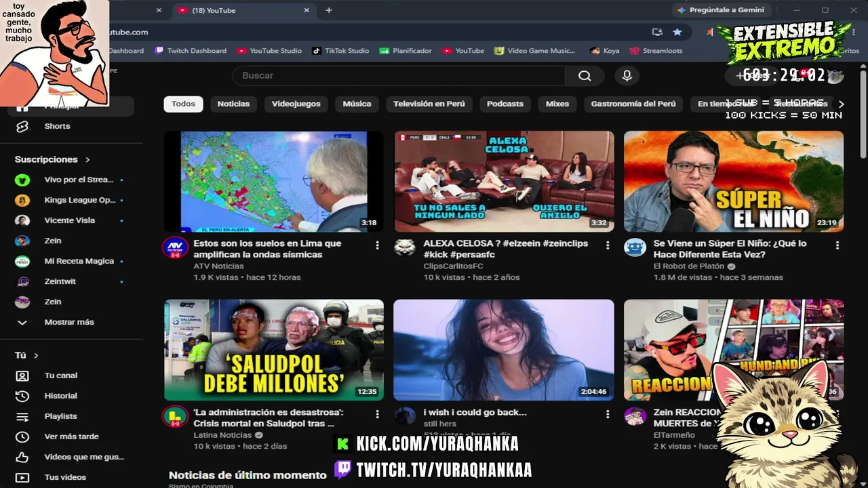Open the Planificador bookmark
Screen dimensions: 868x488
(x=406, y=51)
